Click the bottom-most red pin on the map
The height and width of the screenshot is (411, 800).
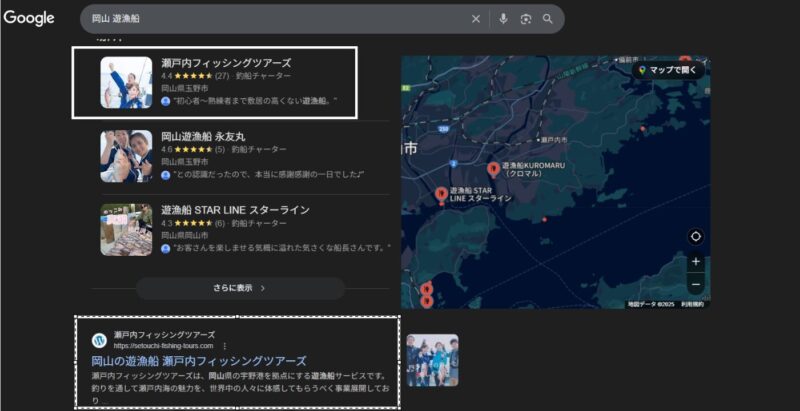(x=427, y=301)
